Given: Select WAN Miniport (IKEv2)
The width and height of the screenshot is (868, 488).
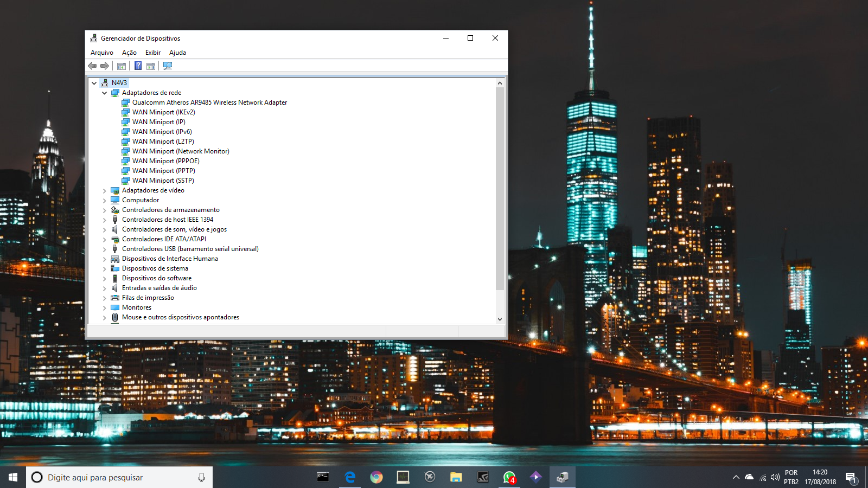Looking at the screenshot, I should point(163,112).
